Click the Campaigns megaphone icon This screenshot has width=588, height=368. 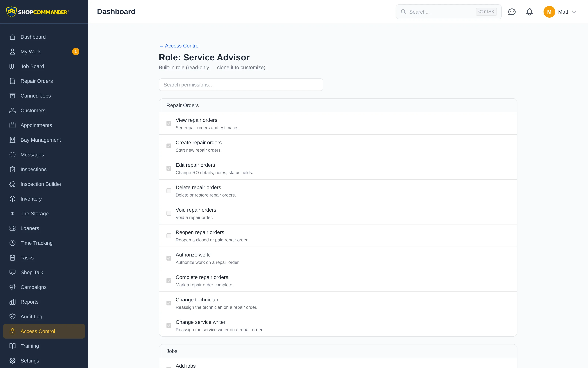12,287
